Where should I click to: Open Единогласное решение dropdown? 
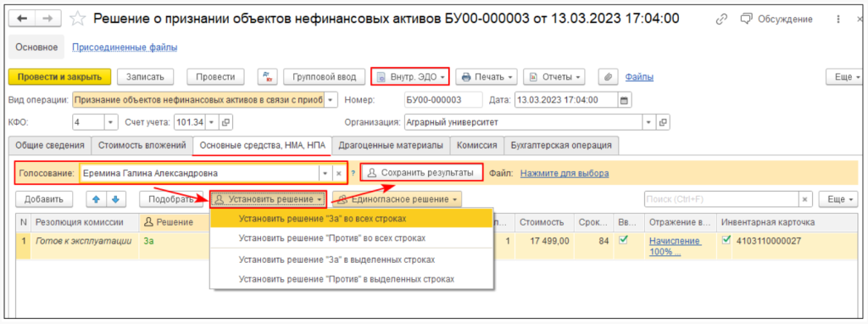(x=397, y=198)
